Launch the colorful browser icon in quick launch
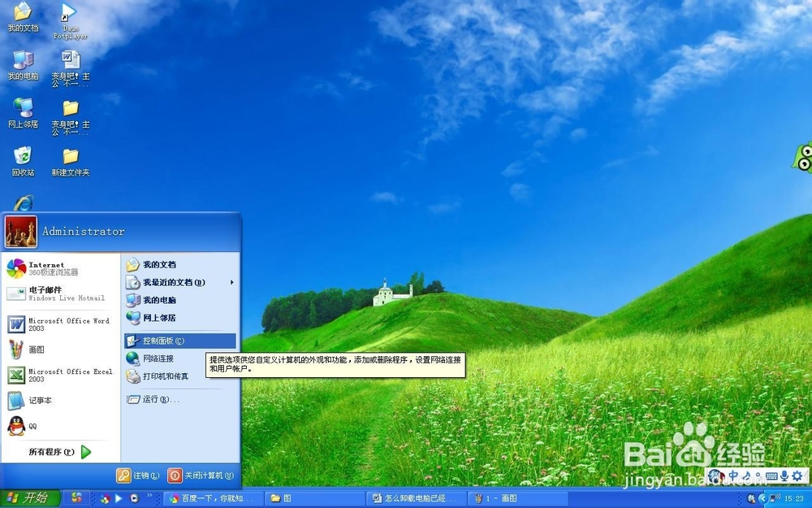 coord(105,499)
